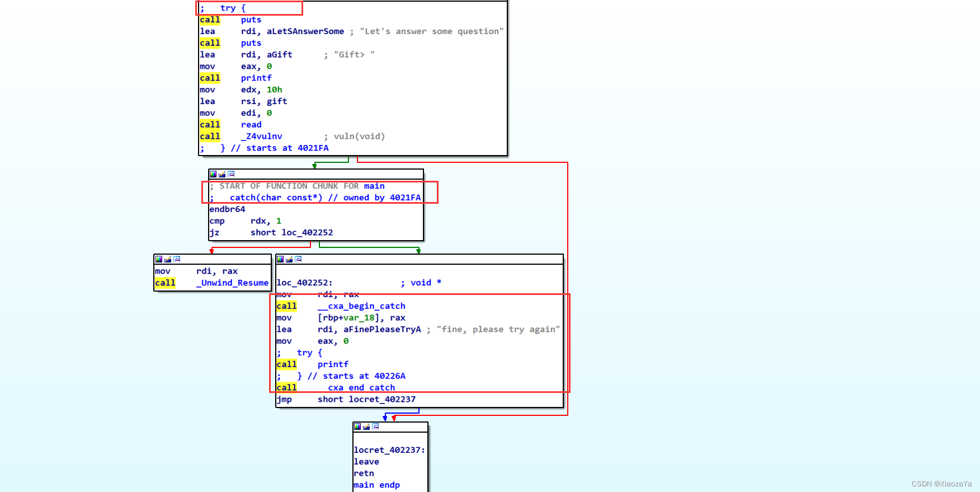The width and height of the screenshot is (980, 492).
Task: Select the aGift operand in the lea instruction
Action: 279,54
